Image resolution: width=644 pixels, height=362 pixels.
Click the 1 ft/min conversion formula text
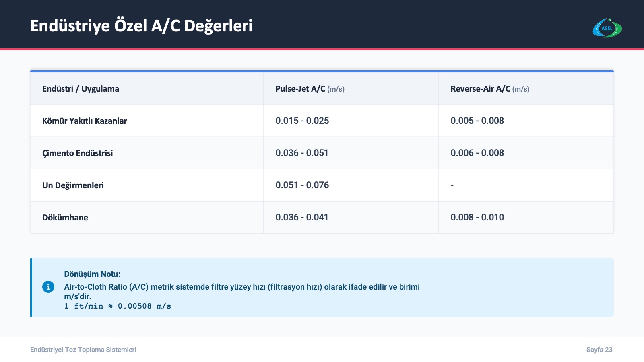tap(118, 306)
